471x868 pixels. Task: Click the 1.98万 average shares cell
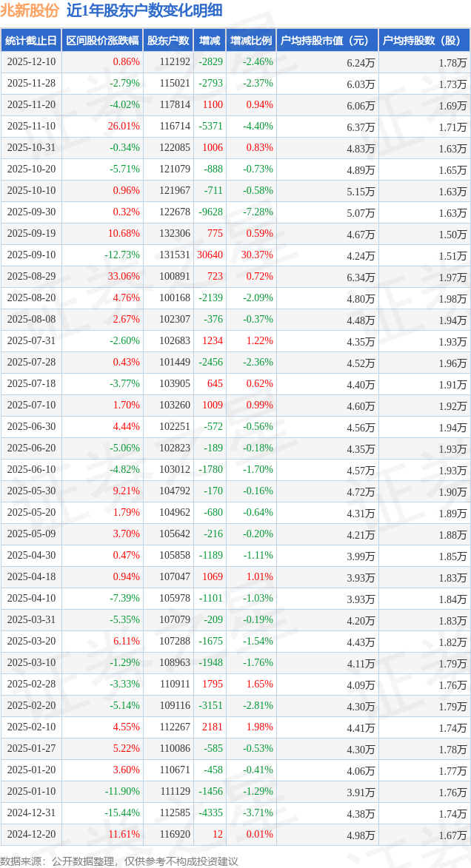point(452,298)
